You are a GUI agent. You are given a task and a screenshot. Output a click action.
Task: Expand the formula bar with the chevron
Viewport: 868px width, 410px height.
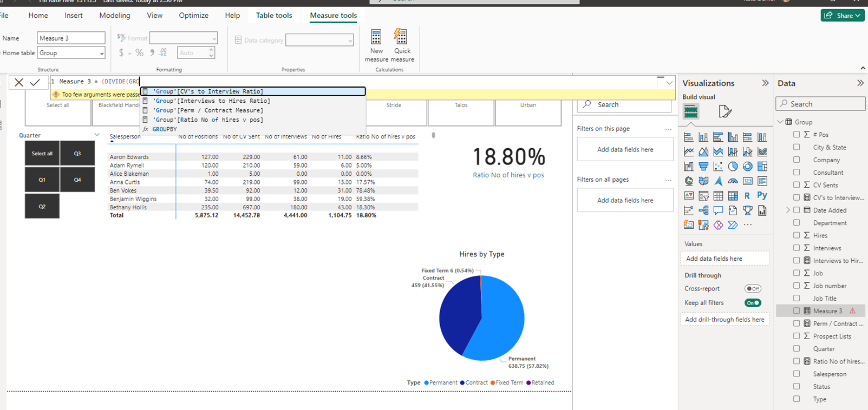(669, 83)
